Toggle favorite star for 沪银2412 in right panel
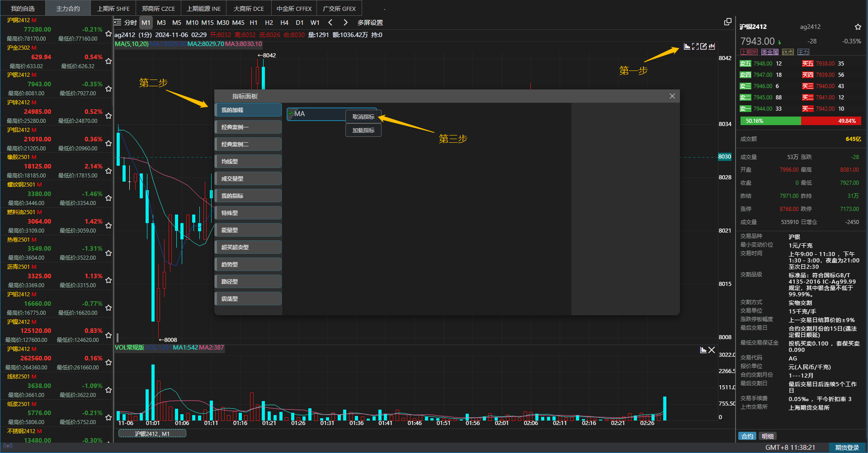The width and height of the screenshot is (868, 453). pyautogui.click(x=858, y=27)
